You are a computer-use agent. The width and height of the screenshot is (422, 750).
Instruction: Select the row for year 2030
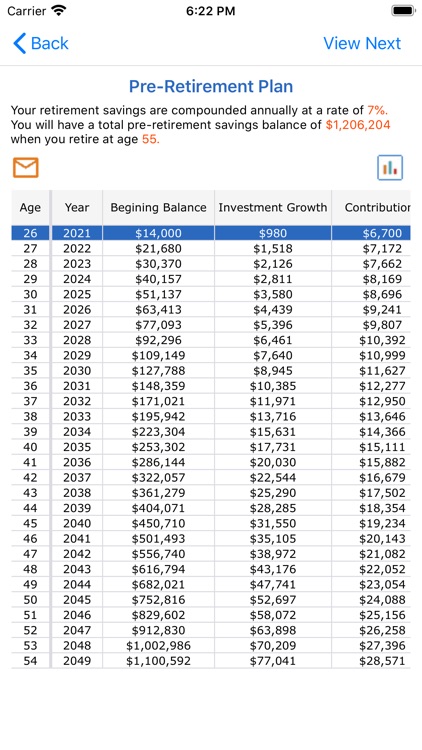click(211, 371)
